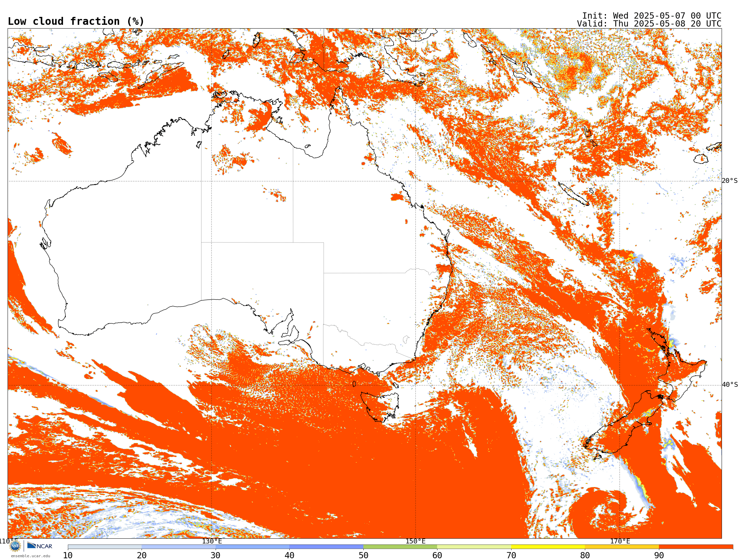Click the 170°E longitude label
Screen dimensions: 744x560
(x=620, y=541)
